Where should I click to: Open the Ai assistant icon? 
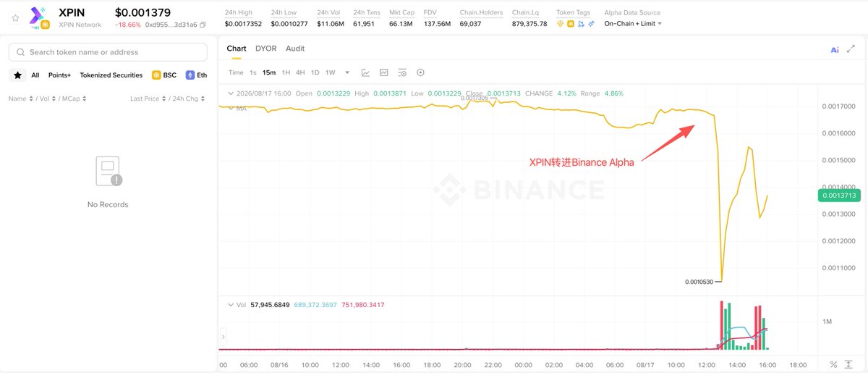[835, 49]
